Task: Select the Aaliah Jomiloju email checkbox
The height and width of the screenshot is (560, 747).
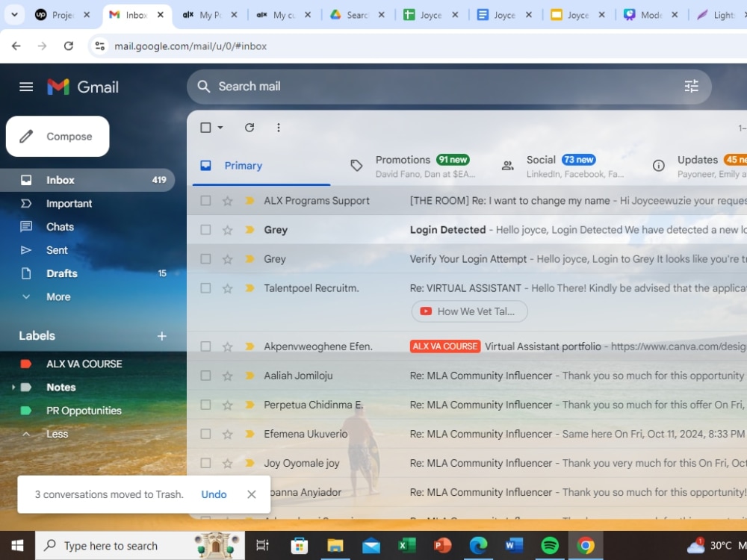Action: pos(205,376)
